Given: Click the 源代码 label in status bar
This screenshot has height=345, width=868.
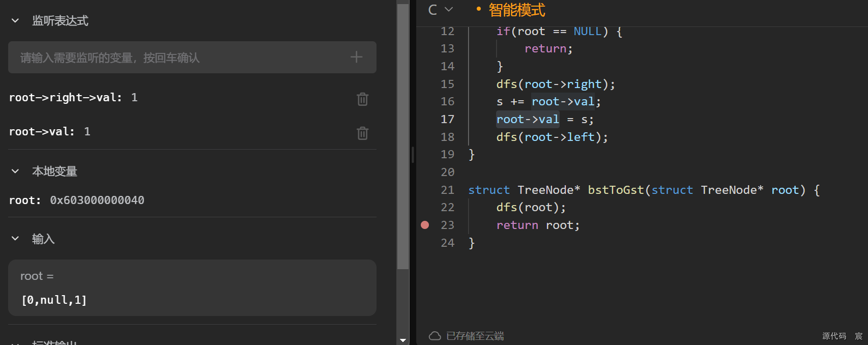Looking at the screenshot, I should (x=834, y=336).
